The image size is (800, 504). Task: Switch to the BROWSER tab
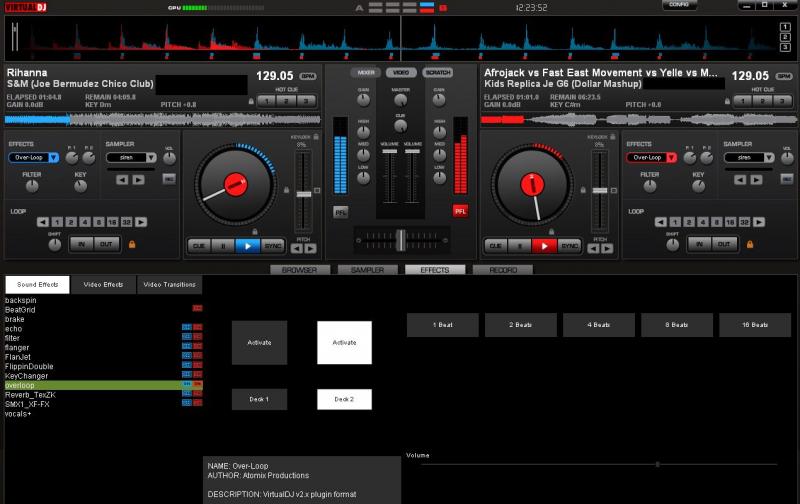(300, 270)
